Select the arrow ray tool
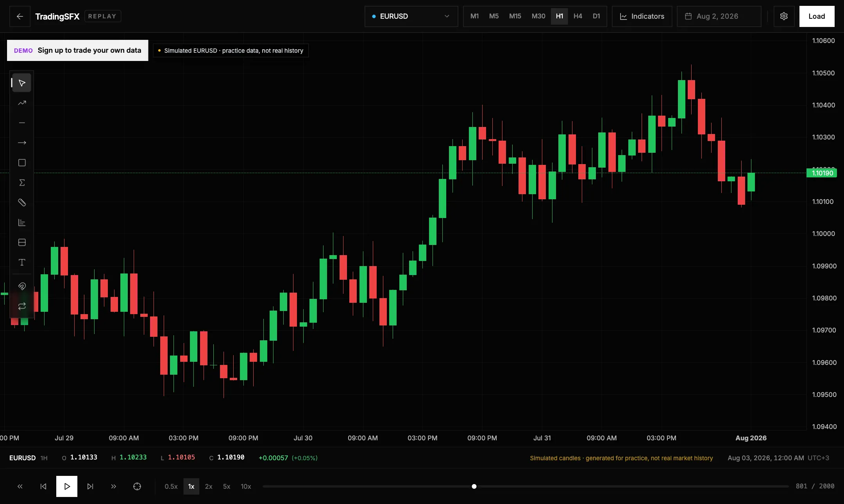 pyautogui.click(x=22, y=143)
